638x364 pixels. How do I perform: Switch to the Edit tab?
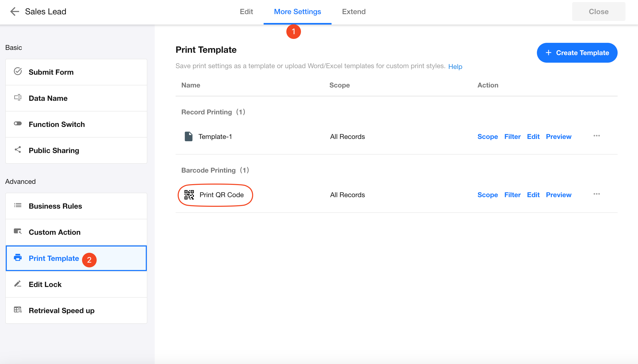click(x=246, y=12)
